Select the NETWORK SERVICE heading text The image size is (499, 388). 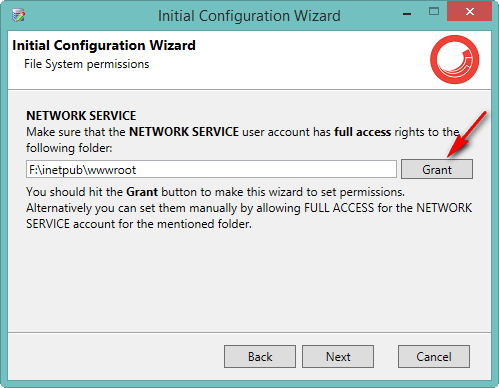point(81,116)
